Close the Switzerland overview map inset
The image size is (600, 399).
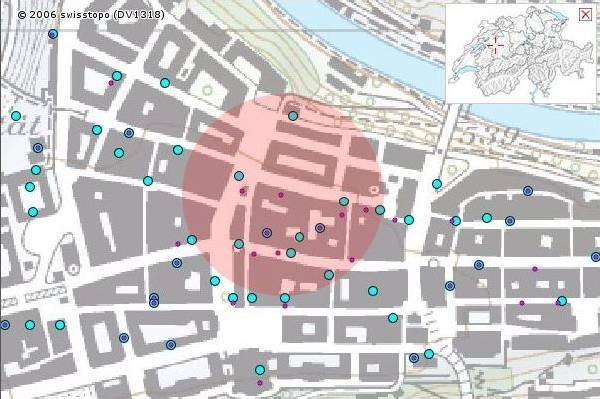click(585, 15)
